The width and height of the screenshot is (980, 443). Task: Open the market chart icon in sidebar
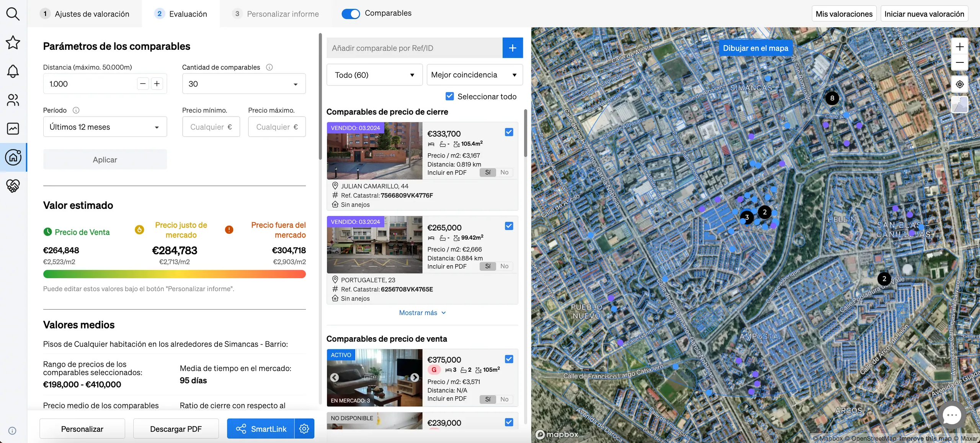[13, 128]
